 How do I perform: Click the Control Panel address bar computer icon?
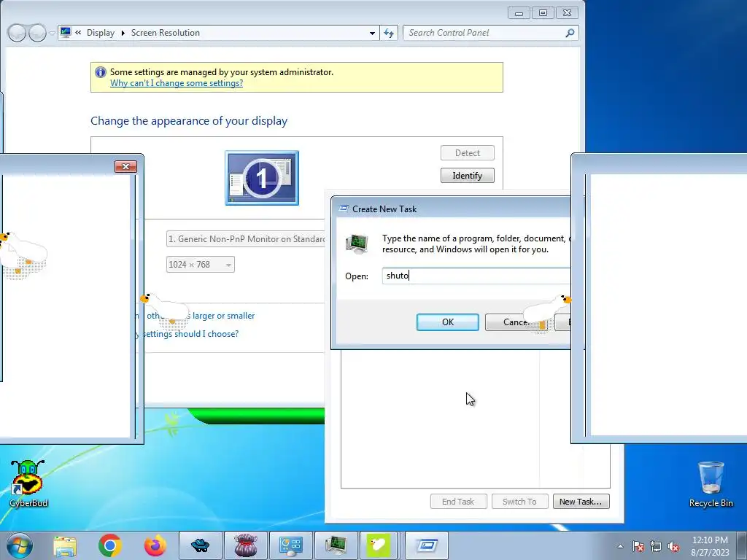point(66,32)
